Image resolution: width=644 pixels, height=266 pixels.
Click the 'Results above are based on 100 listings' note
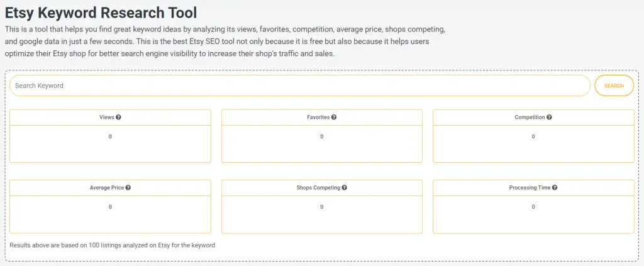click(x=112, y=245)
